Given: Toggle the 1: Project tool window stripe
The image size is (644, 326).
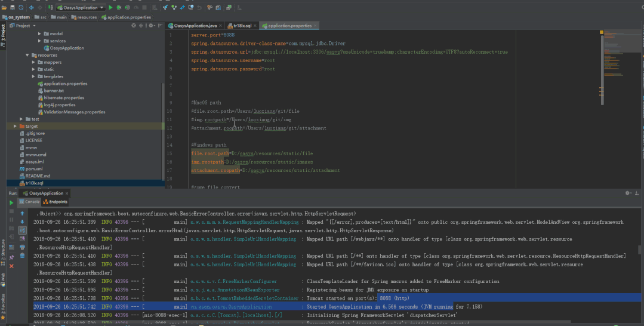Looking at the screenshot, I should pos(3,33).
